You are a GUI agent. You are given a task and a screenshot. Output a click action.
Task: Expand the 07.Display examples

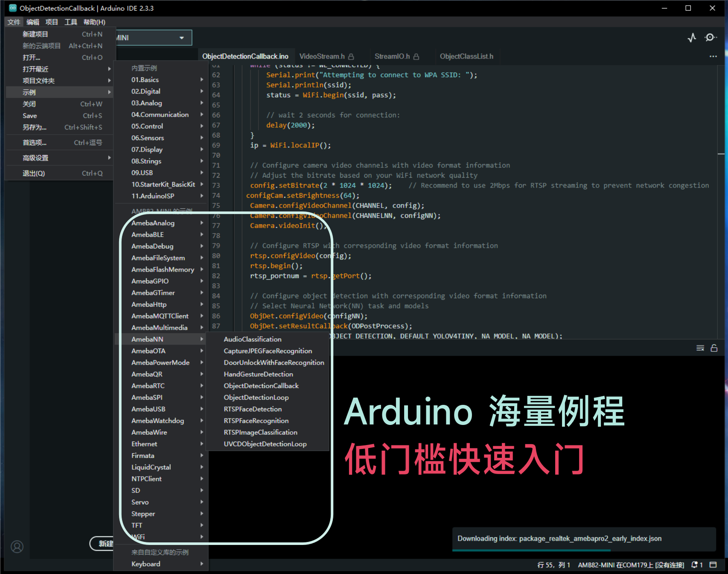pyautogui.click(x=161, y=149)
